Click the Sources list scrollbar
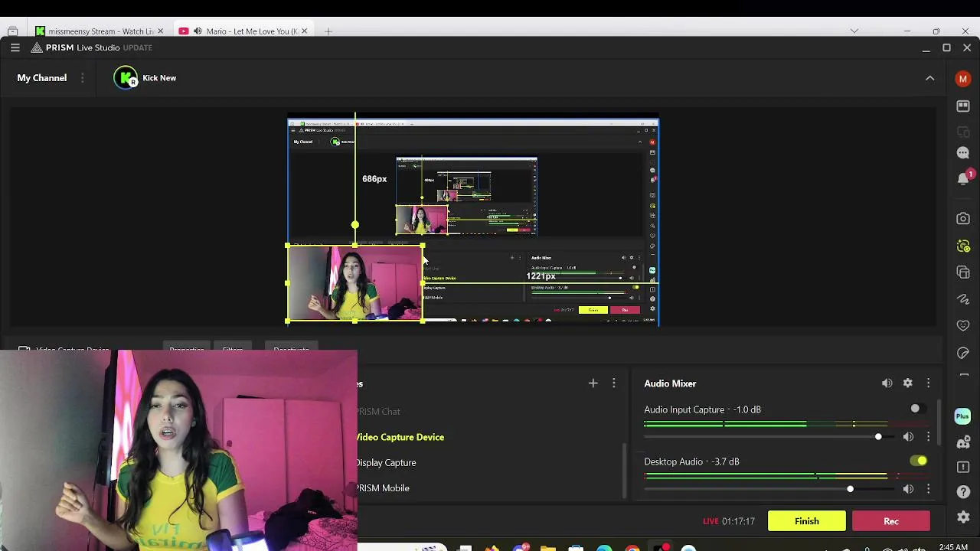Screen dimensions: 980x551 pos(626,471)
